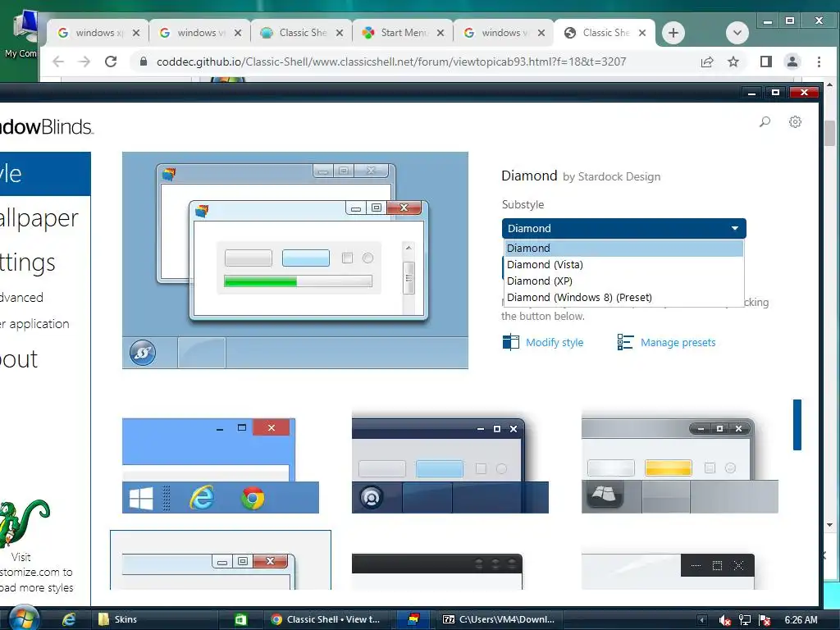Image resolution: width=840 pixels, height=630 pixels.
Task: Open the Wallpaper section in WindowBlinds sidebar
Action: click(x=39, y=218)
